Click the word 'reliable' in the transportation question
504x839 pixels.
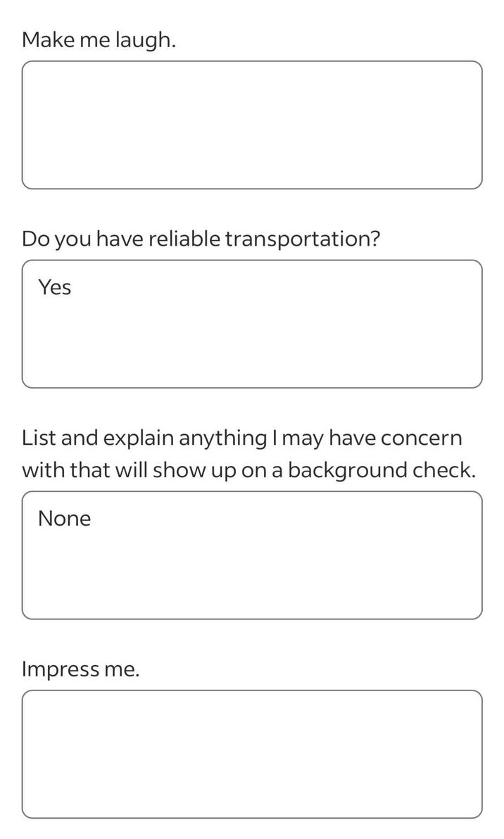click(184, 238)
